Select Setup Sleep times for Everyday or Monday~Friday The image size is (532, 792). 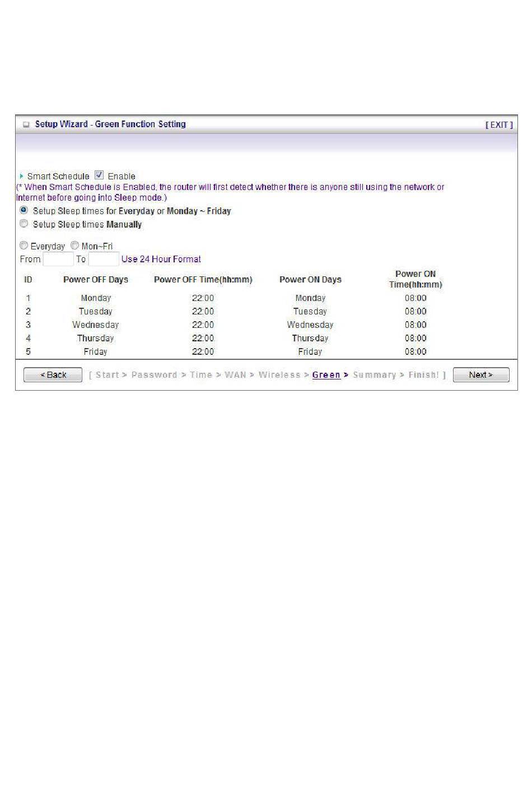[x=24, y=210]
